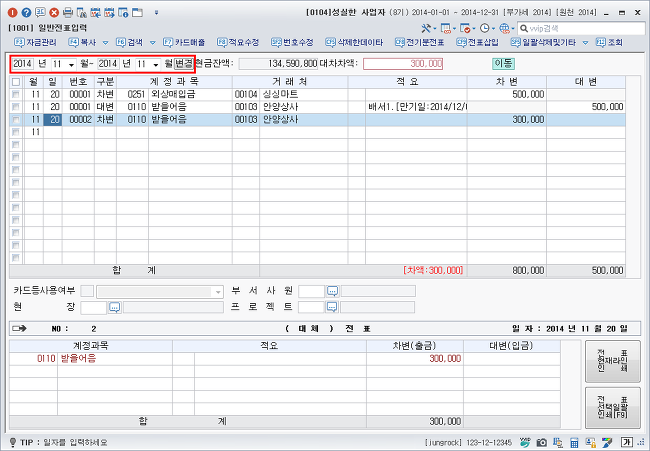
Task: Expand the tools wrench dropdown arrow
Action: click(x=434, y=29)
